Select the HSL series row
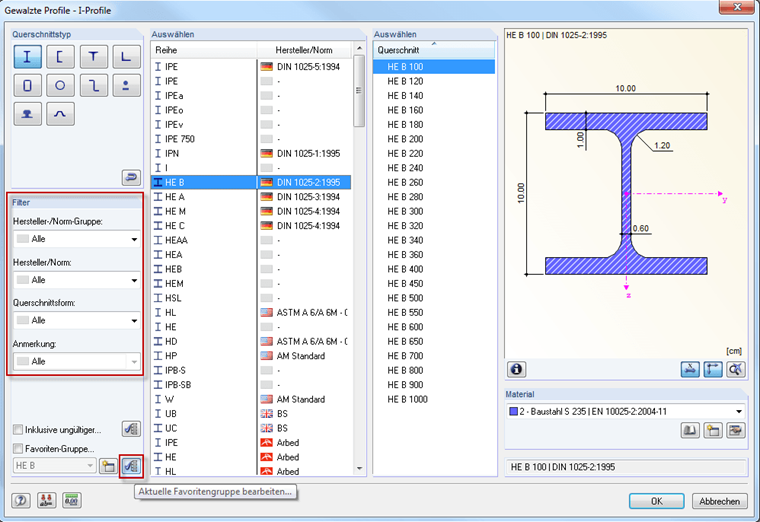The image size is (760, 522). (251, 298)
